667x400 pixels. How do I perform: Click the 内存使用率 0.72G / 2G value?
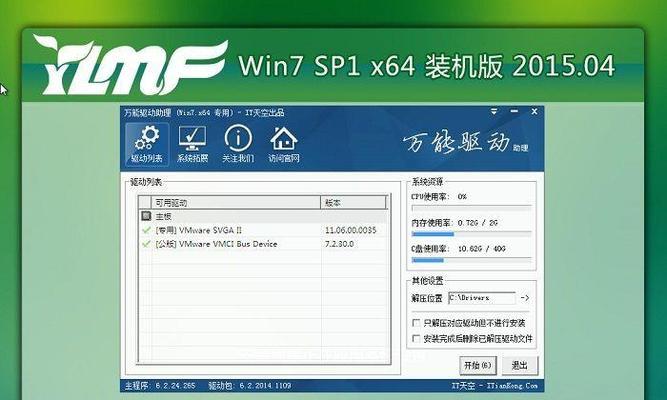[x=478, y=223]
